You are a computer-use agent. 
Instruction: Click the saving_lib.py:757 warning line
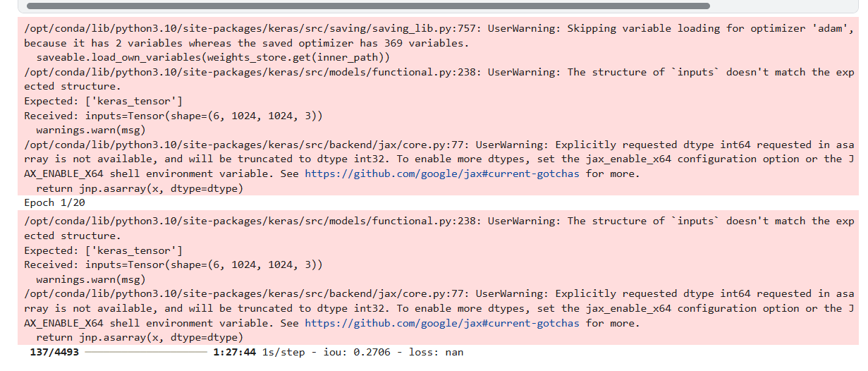[439, 29]
